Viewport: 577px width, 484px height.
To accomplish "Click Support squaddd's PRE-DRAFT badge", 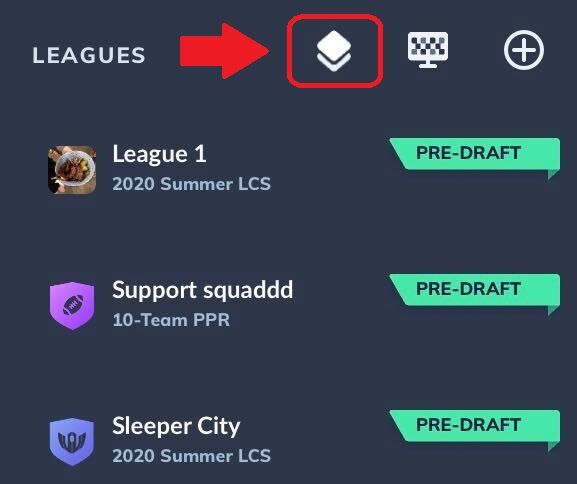I will tap(475, 290).
